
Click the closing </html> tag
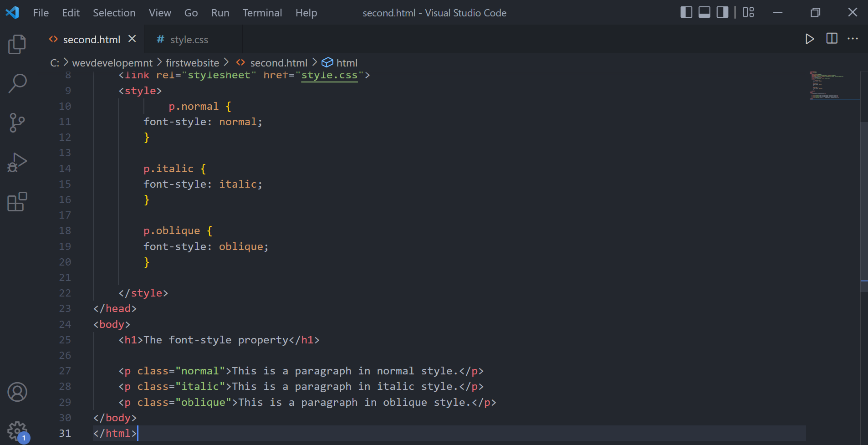tap(115, 433)
